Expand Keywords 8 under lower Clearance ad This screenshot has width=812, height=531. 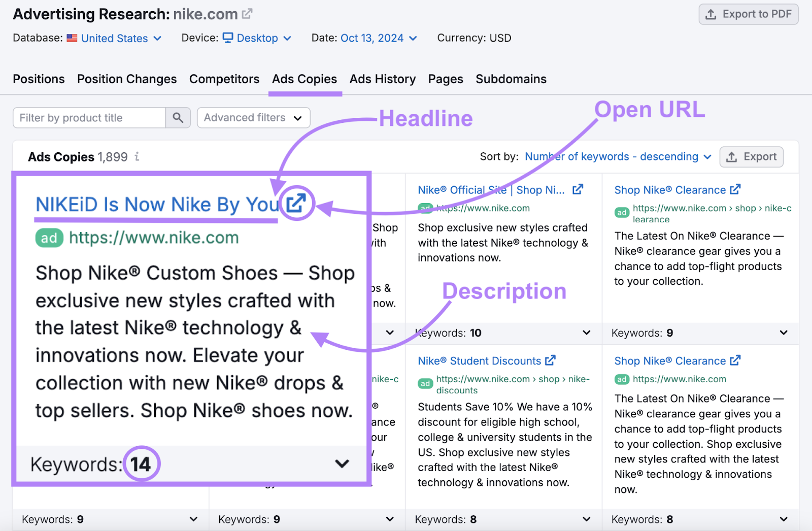tap(784, 519)
